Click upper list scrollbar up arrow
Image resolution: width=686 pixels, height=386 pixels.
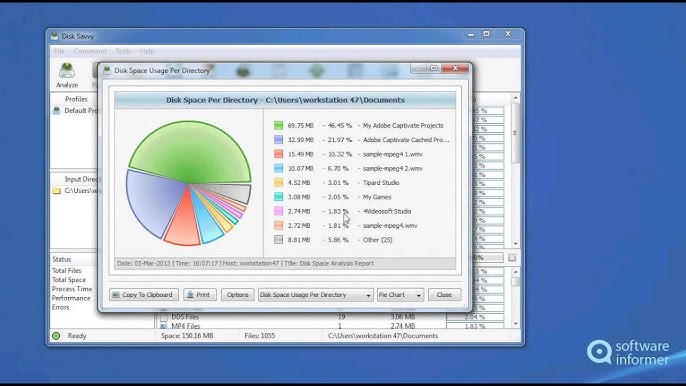(515, 98)
